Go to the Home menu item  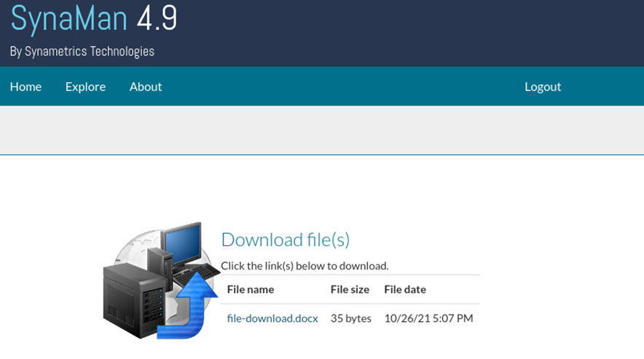click(25, 87)
